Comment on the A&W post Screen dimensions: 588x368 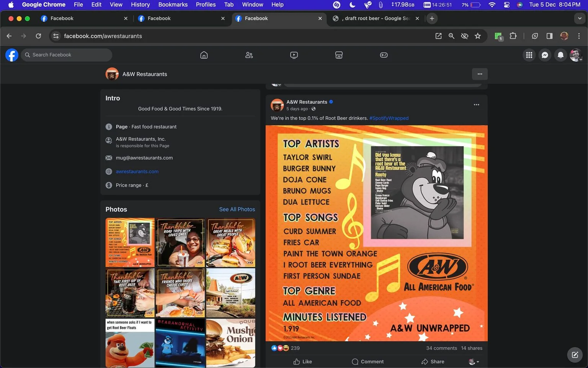pos(367,361)
